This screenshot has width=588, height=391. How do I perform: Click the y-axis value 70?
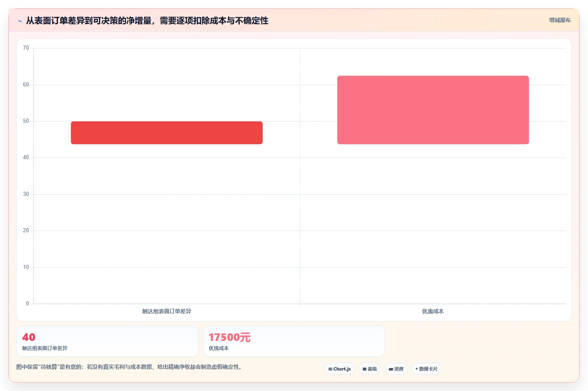point(26,48)
